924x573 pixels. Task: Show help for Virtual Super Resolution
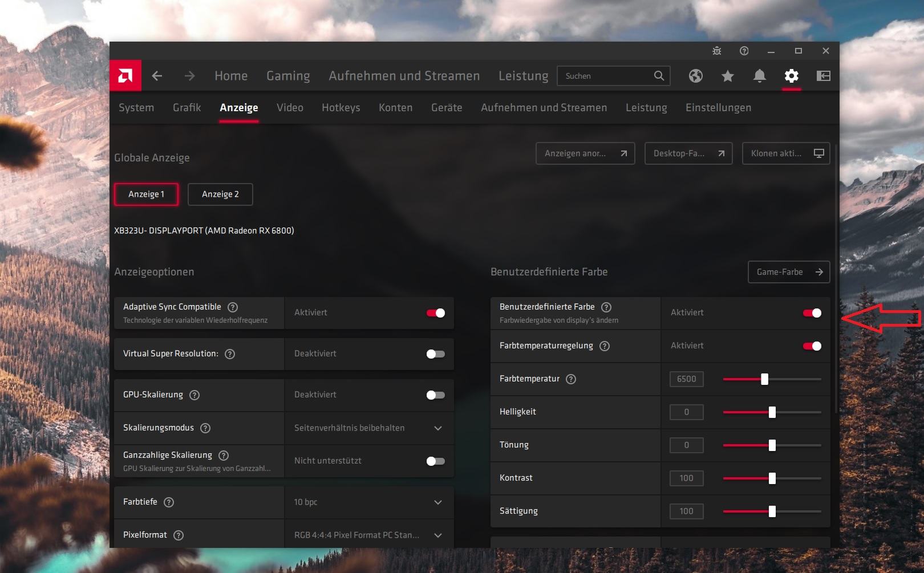coord(230,354)
